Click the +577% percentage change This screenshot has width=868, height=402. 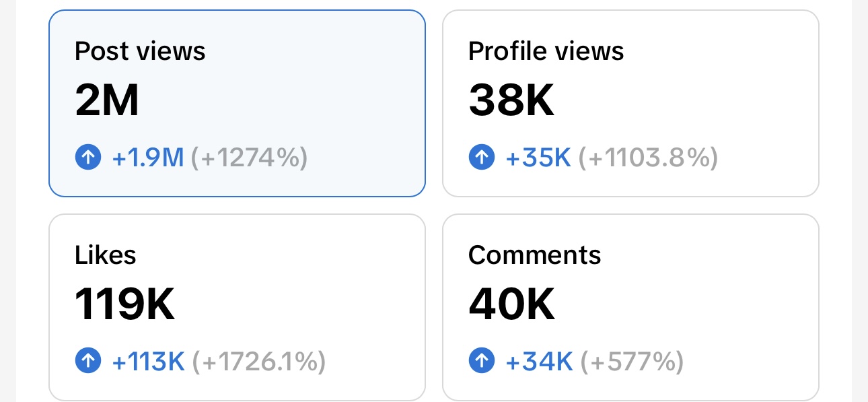point(632,362)
